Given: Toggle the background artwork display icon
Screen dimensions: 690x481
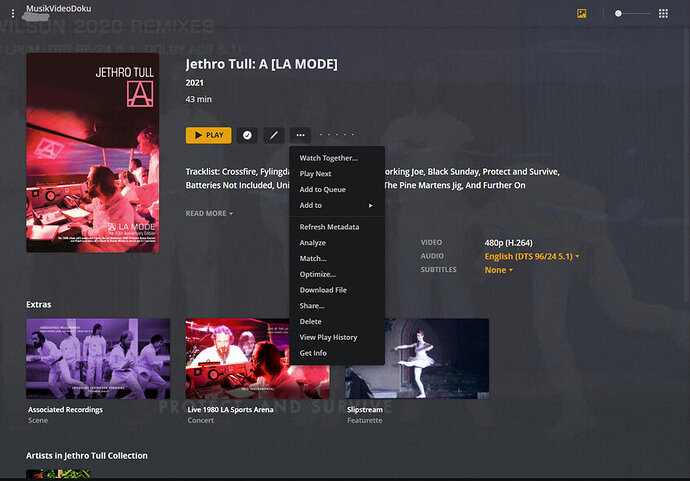Looking at the screenshot, I should point(581,14).
